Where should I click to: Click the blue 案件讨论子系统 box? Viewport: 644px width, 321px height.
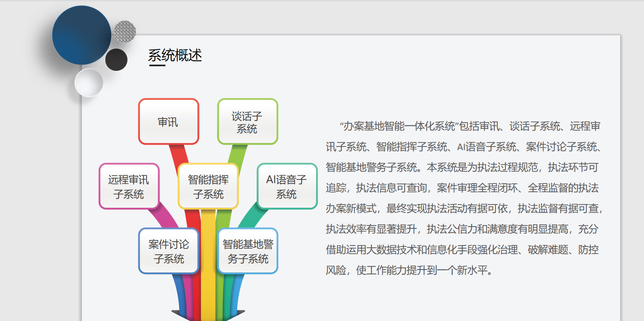tap(169, 251)
